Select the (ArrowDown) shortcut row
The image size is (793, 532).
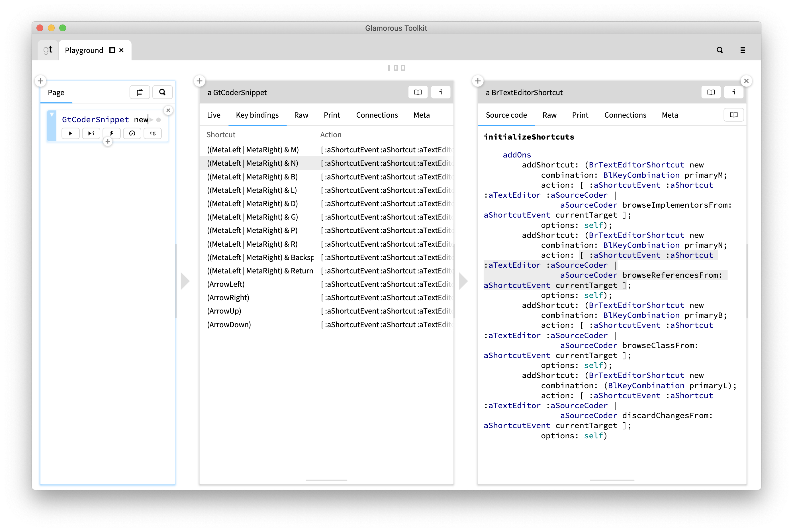coord(326,324)
